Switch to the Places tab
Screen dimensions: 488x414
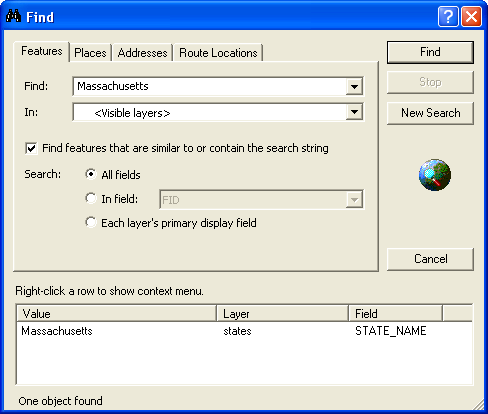pyautogui.click(x=90, y=53)
